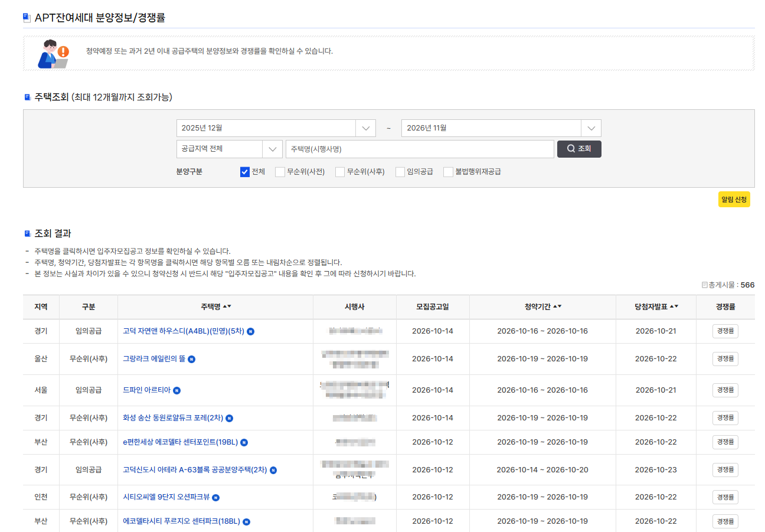Follow the e편한세상 에코델타 센터포인트(19BL) link
The height and width of the screenshot is (532, 765).
tap(180, 442)
